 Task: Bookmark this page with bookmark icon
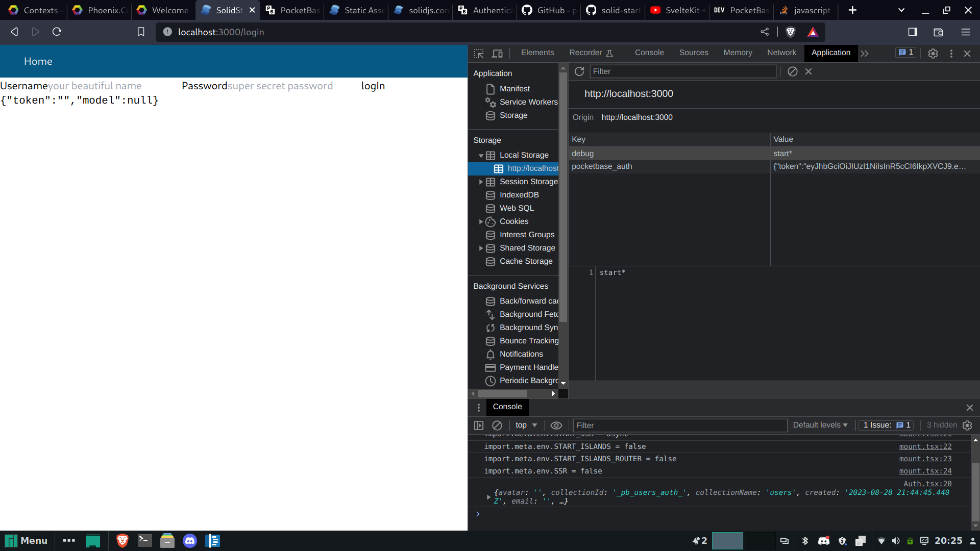(x=141, y=32)
